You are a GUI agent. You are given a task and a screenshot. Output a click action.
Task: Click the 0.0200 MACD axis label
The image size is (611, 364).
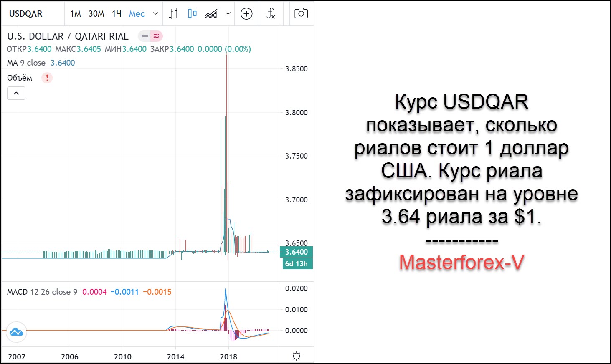point(297,288)
